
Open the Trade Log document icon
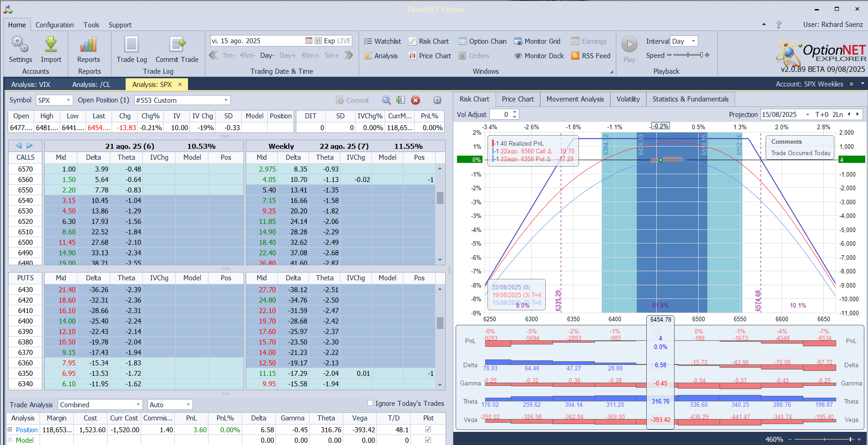[132, 50]
